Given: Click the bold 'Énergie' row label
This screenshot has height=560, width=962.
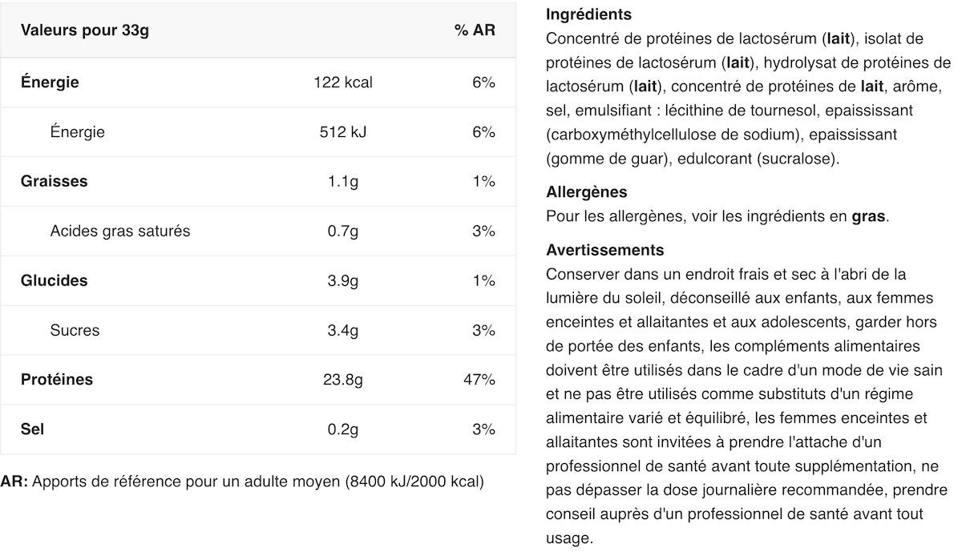Looking at the screenshot, I should pos(50,82).
